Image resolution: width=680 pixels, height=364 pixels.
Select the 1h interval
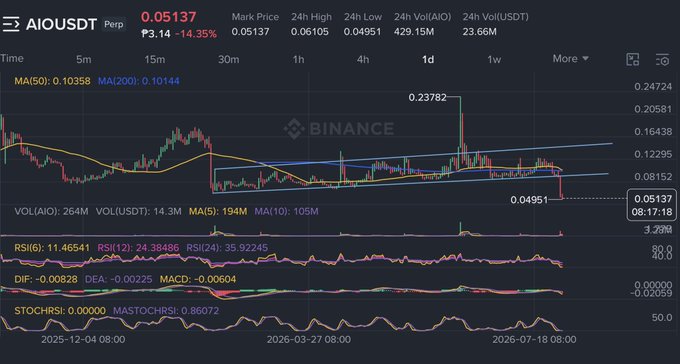pos(298,59)
